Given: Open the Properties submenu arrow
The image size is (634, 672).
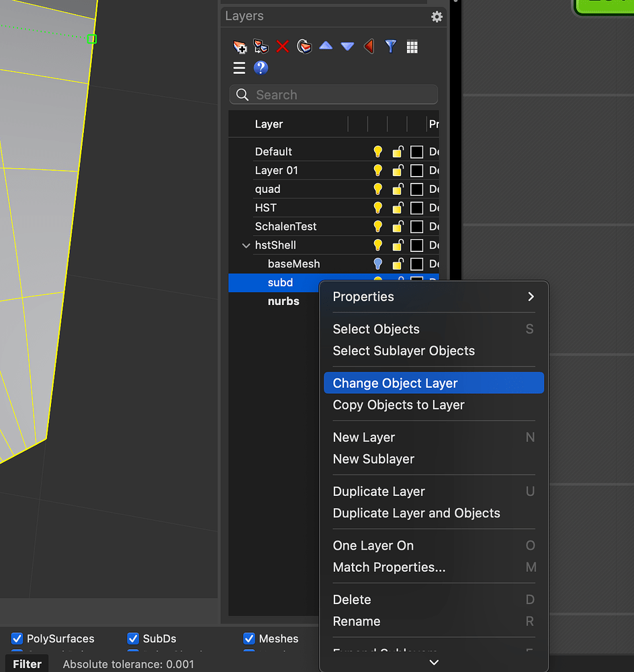Looking at the screenshot, I should 530,296.
